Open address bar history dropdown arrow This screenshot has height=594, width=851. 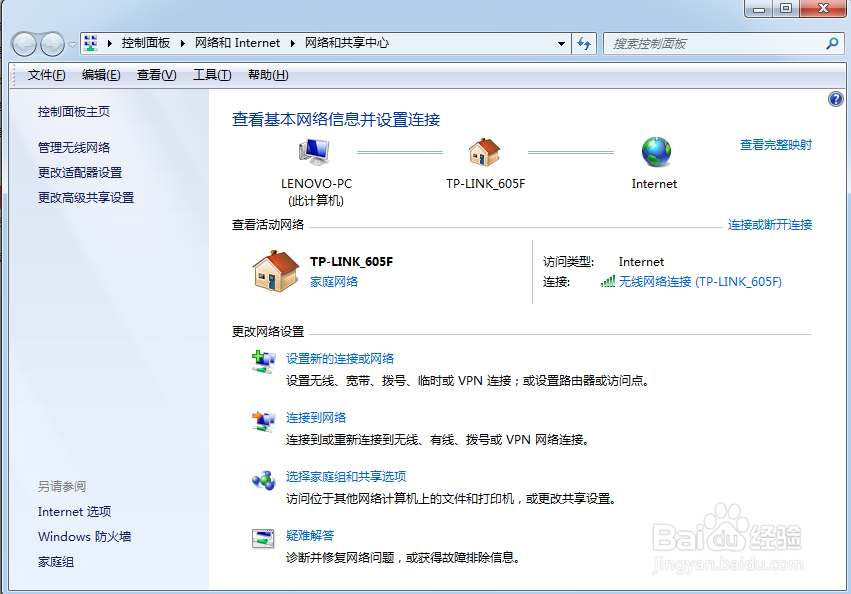(x=561, y=44)
